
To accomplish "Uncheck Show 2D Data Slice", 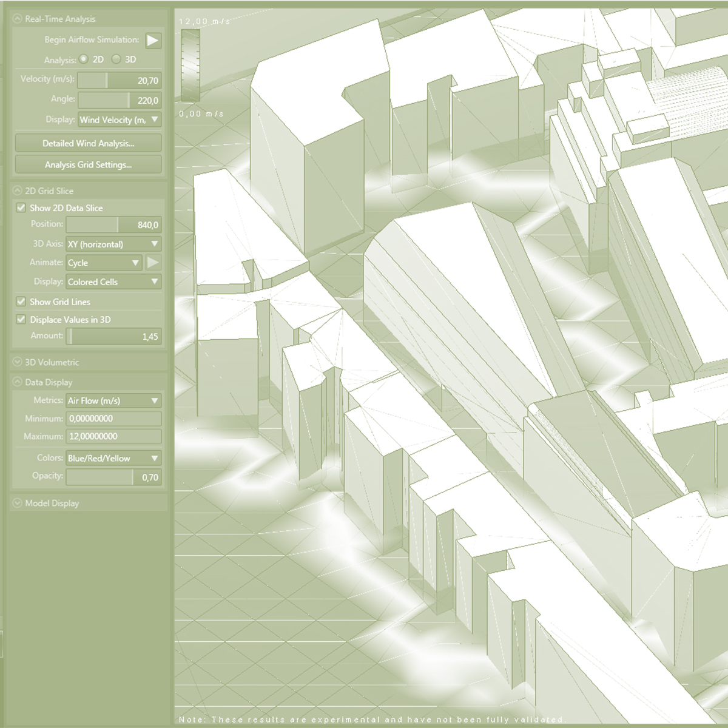I will [21, 208].
